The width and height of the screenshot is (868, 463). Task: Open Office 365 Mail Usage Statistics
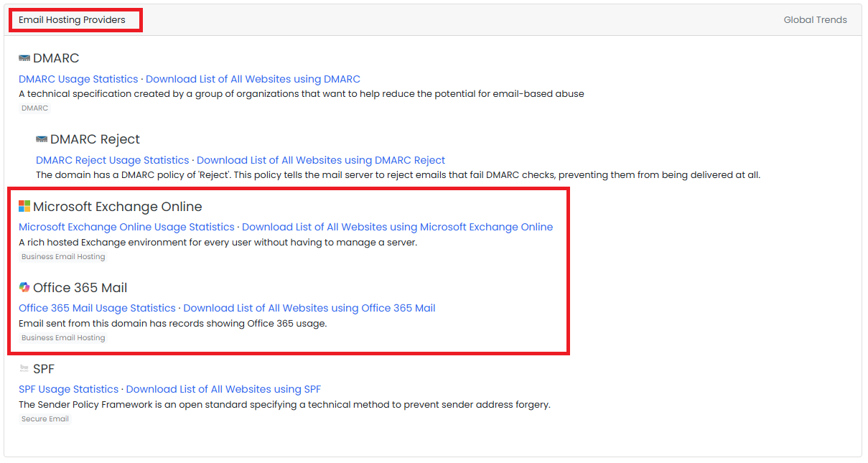click(x=97, y=308)
